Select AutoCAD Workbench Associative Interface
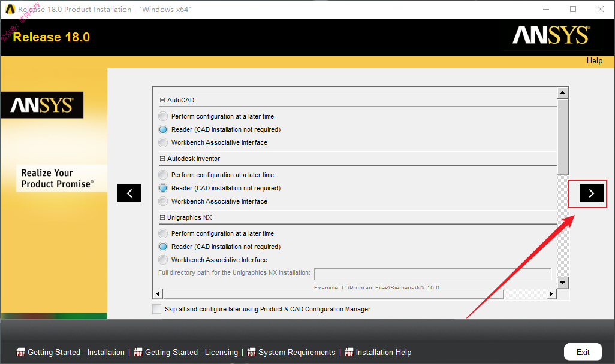Viewport: 615px width, 364px height. (x=163, y=142)
